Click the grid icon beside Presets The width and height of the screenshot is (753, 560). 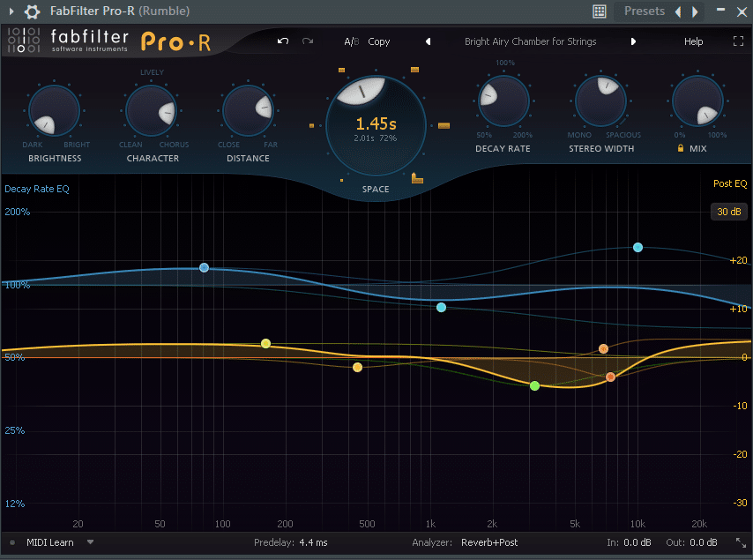click(x=600, y=11)
